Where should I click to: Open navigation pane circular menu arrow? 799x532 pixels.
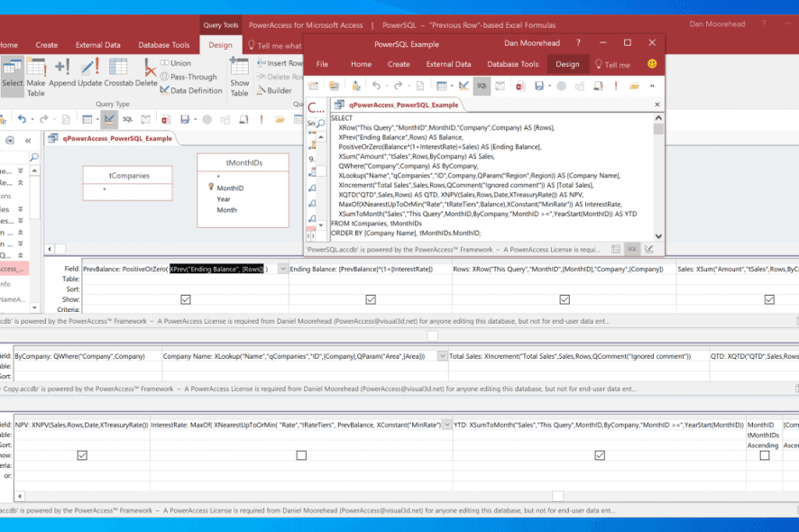[x=10, y=140]
